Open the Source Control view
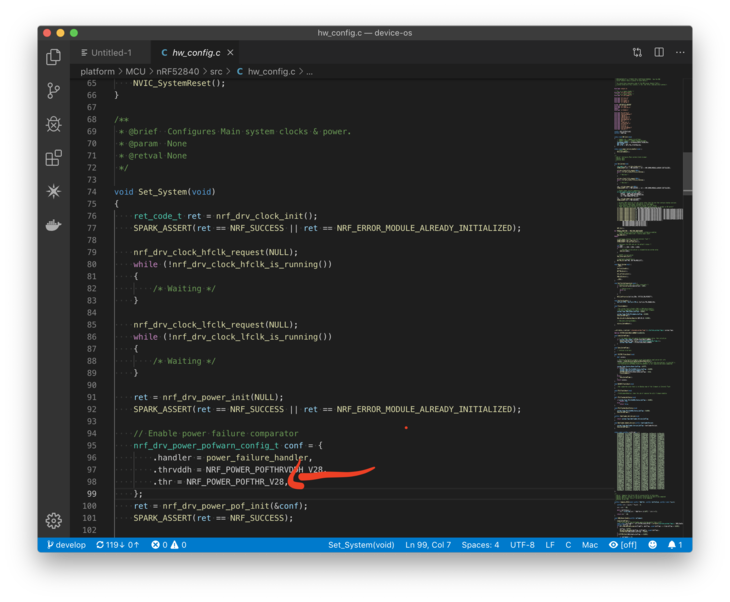 coord(54,90)
